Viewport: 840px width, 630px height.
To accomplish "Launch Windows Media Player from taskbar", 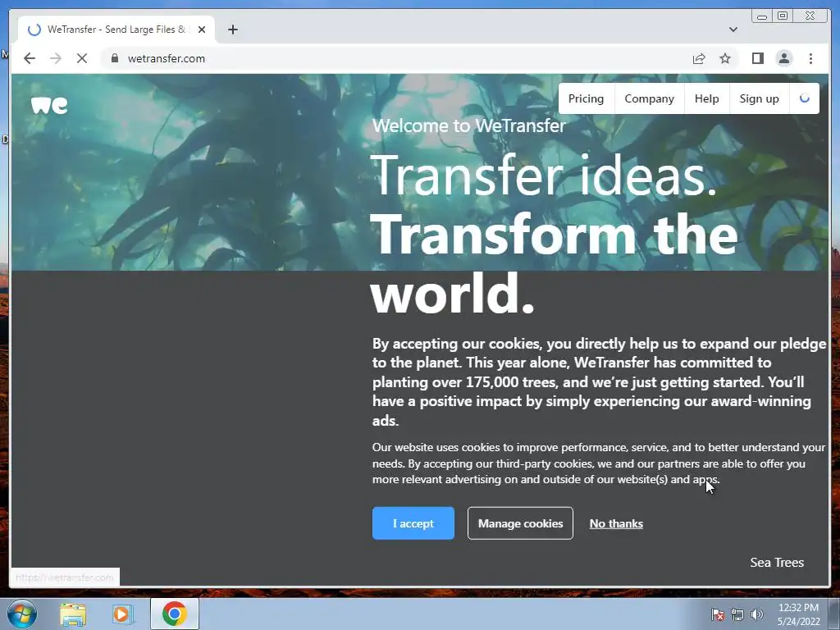I will pyautogui.click(x=123, y=614).
